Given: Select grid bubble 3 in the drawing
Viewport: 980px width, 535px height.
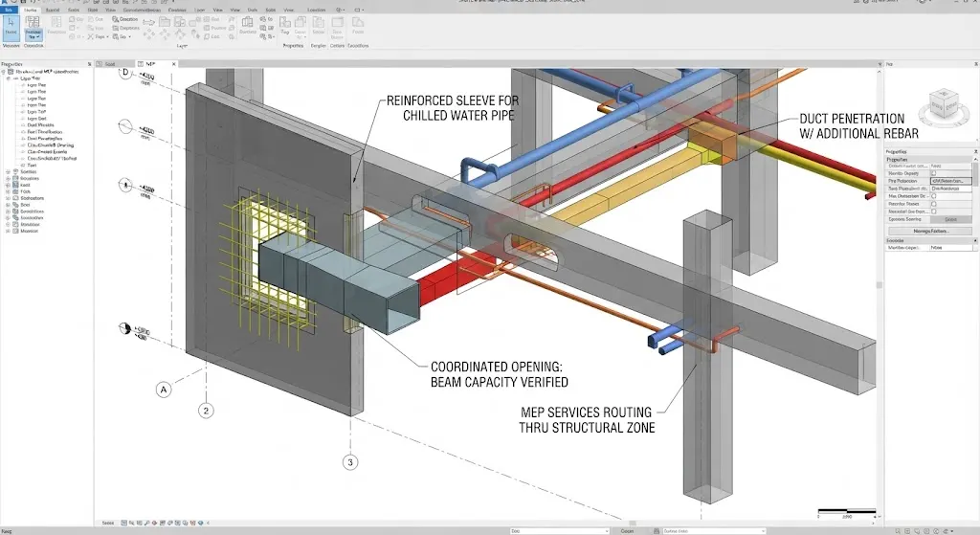Looking at the screenshot, I should (350, 462).
